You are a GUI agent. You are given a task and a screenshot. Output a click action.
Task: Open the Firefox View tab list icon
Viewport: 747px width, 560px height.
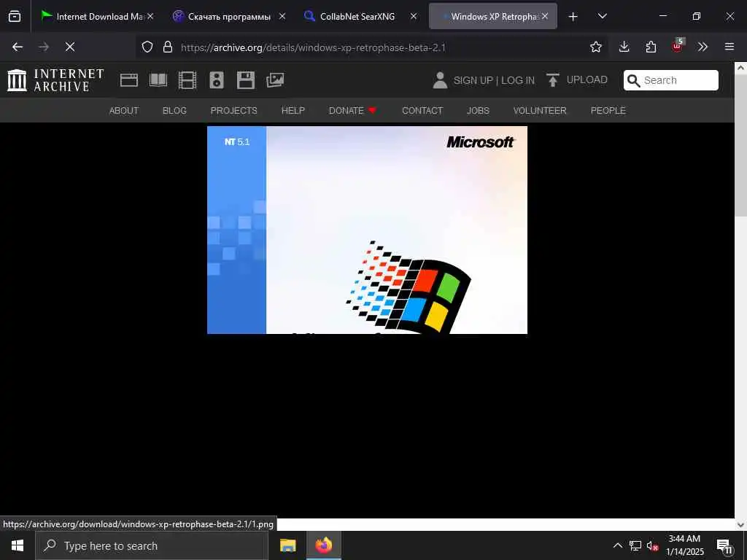point(15,17)
